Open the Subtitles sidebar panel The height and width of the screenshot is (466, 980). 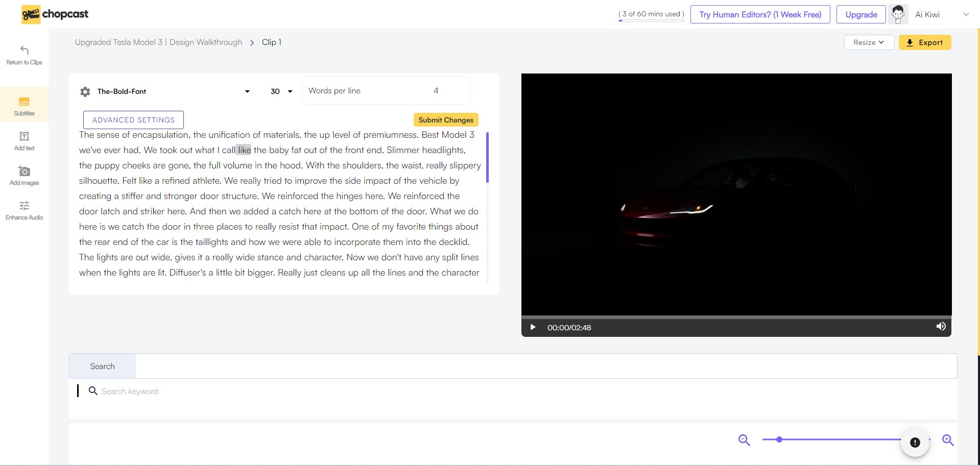(24, 105)
